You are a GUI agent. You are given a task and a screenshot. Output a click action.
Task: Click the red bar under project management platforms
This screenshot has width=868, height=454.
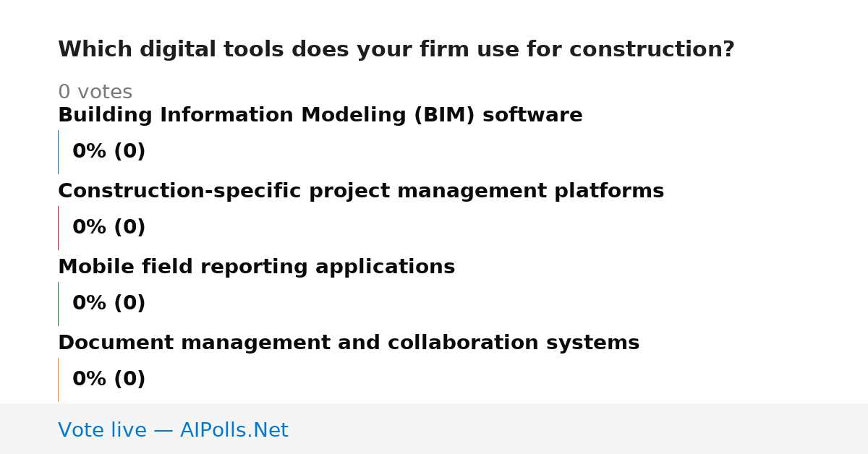point(58,228)
